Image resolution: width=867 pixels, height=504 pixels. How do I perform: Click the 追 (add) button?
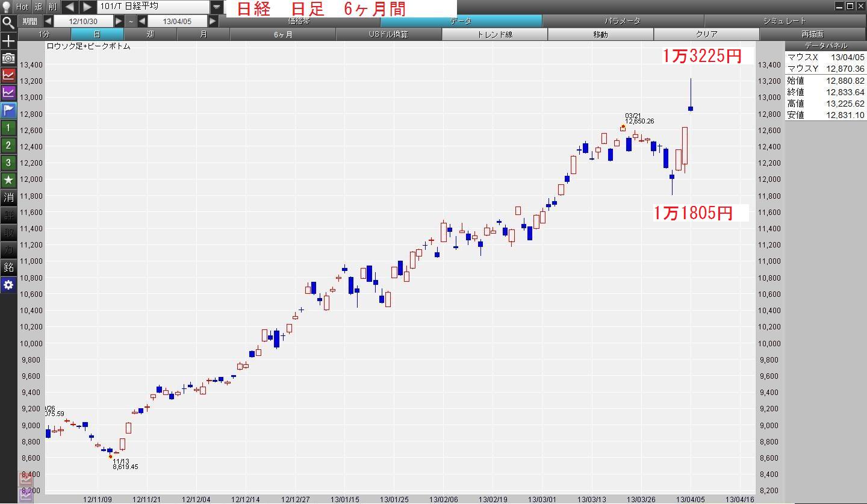coord(38,7)
